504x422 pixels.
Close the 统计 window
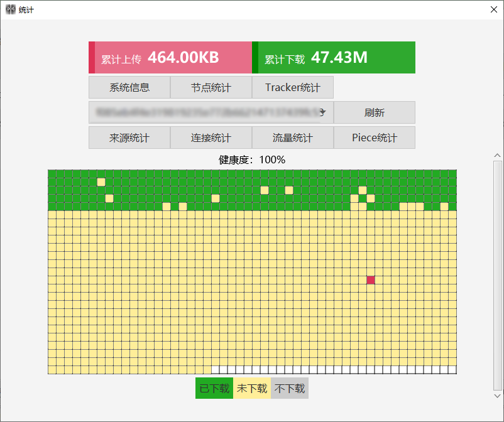494,9
